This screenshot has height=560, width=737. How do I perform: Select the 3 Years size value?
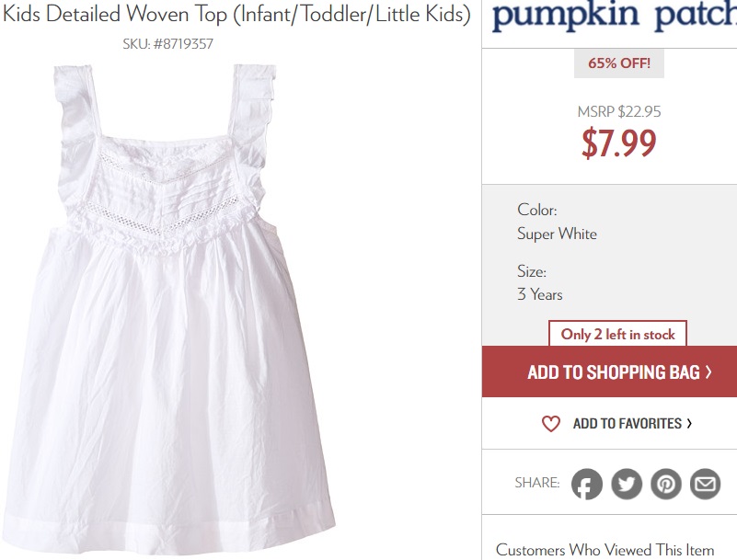pyautogui.click(x=540, y=294)
